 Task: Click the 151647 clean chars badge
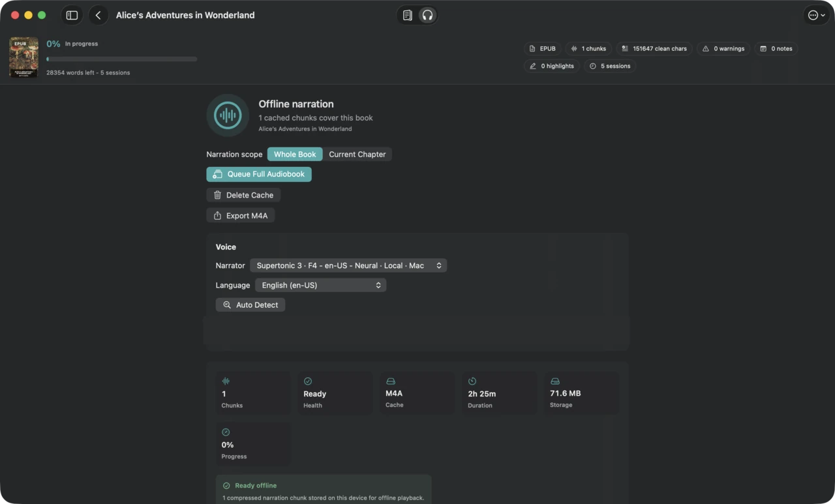(x=654, y=48)
